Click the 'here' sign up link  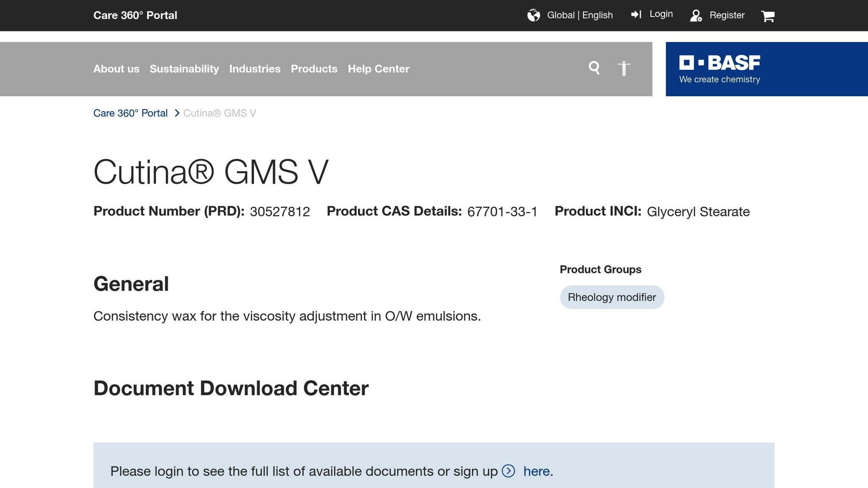pos(536,471)
